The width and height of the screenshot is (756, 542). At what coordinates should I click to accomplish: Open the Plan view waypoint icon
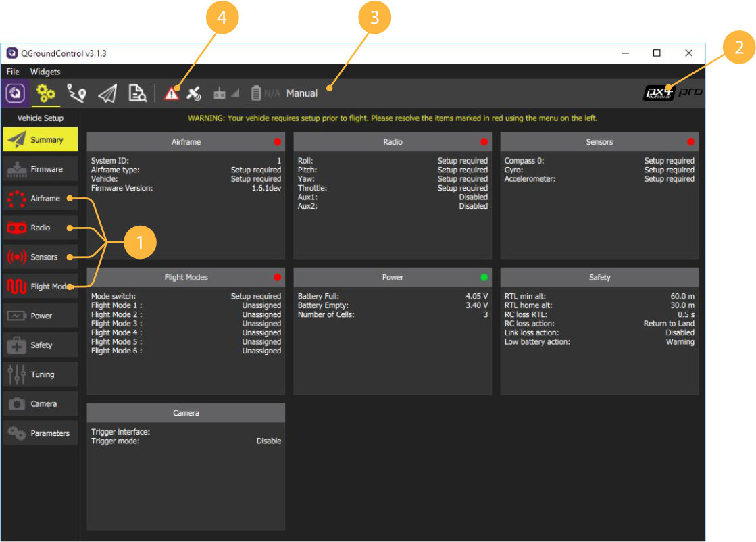point(76,93)
